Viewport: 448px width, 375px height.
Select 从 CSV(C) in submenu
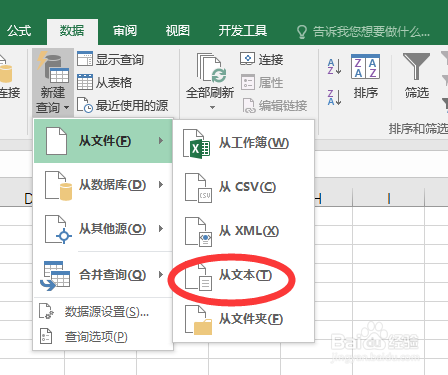pos(243,187)
